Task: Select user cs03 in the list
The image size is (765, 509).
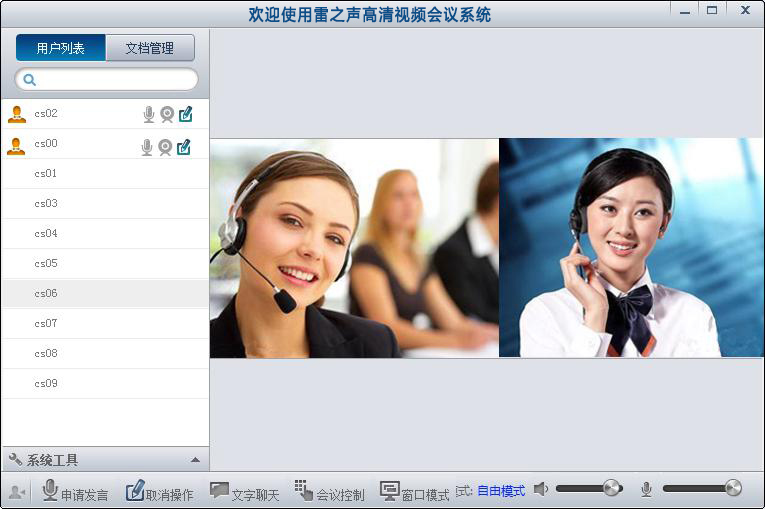Action: tap(105, 204)
